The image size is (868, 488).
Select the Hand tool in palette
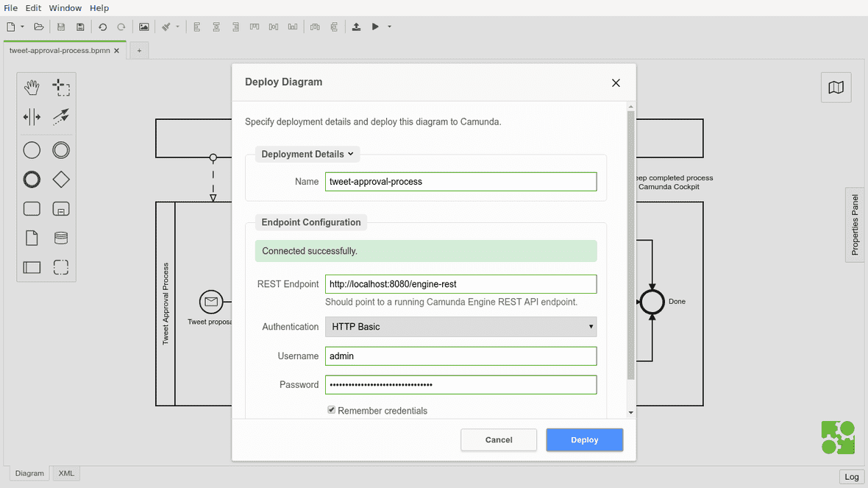coord(32,88)
